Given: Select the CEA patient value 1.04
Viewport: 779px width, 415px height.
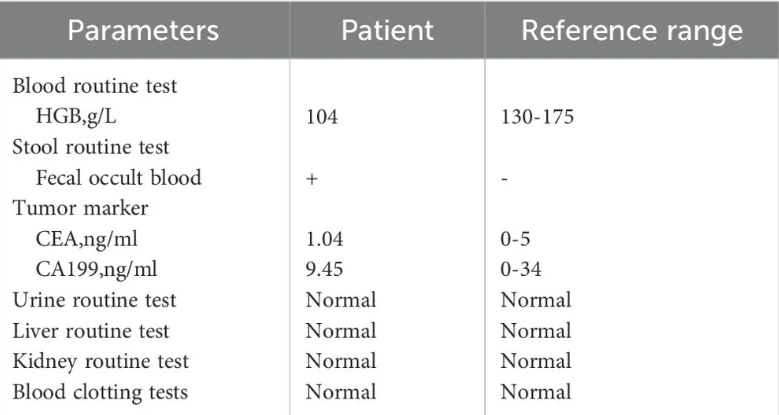Looking at the screenshot, I should (324, 239).
